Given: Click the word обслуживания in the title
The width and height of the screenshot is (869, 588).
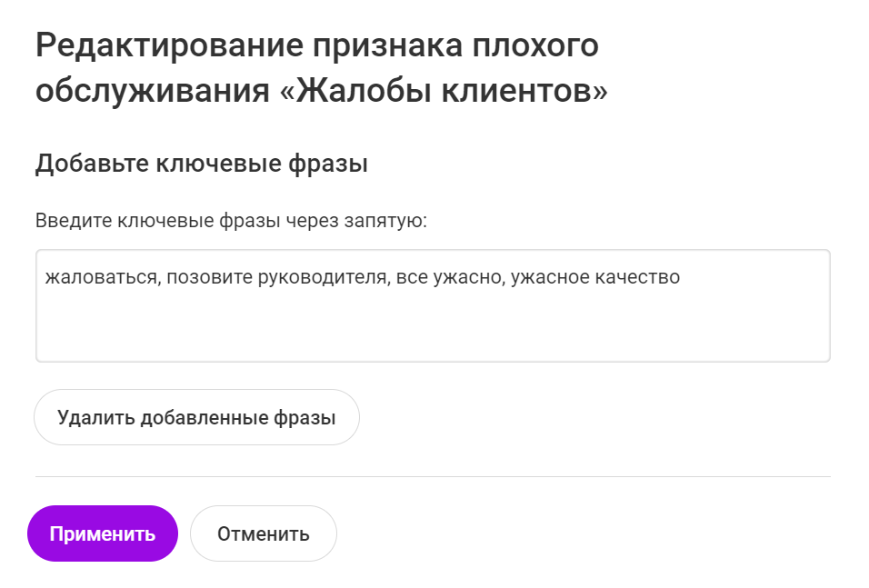Looking at the screenshot, I should (152, 92).
